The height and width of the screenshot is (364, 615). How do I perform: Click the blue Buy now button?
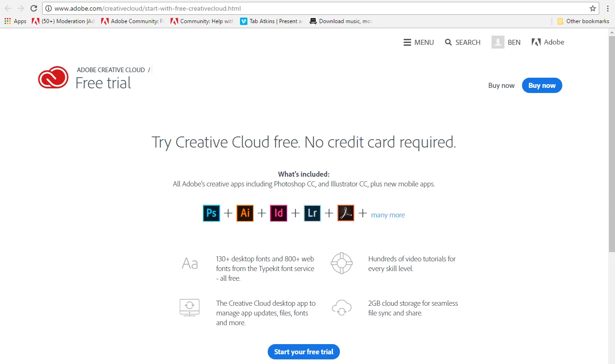click(542, 86)
